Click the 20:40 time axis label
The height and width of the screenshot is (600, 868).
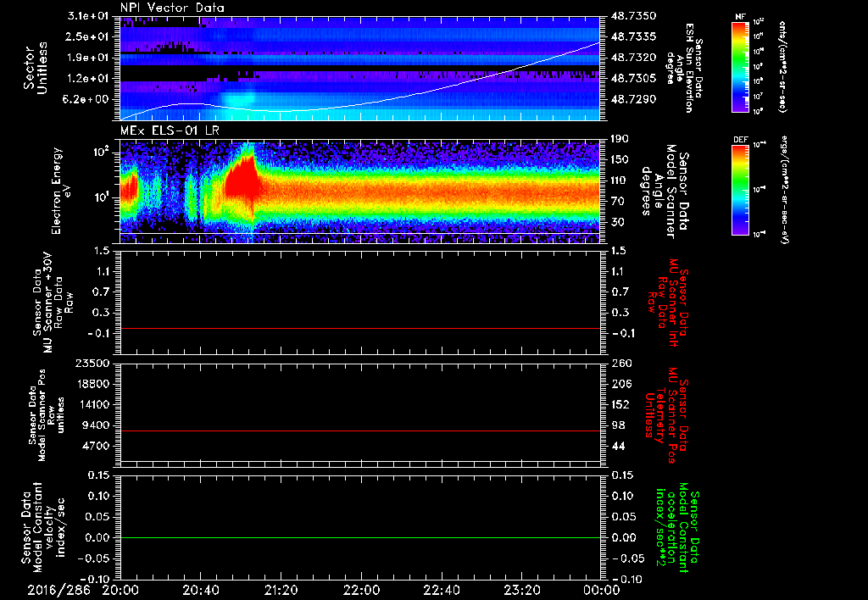[200, 590]
